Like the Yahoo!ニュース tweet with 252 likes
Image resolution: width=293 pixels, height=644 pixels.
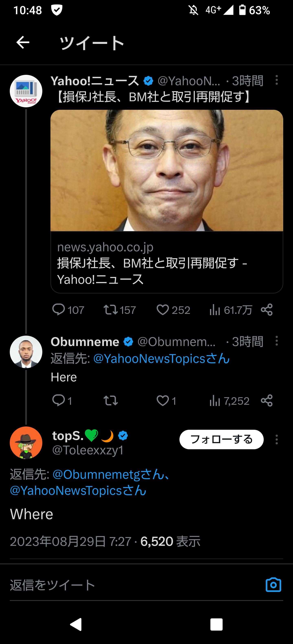[x=163, y=310]
